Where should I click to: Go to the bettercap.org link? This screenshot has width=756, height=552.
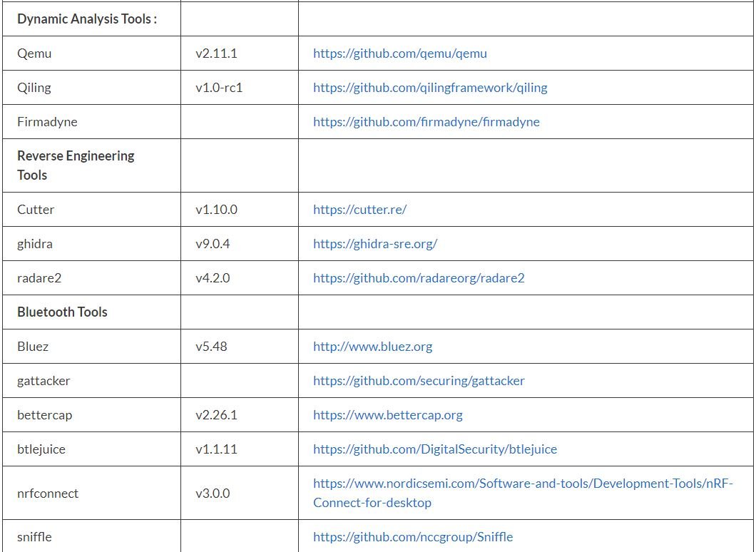[388, 414]
